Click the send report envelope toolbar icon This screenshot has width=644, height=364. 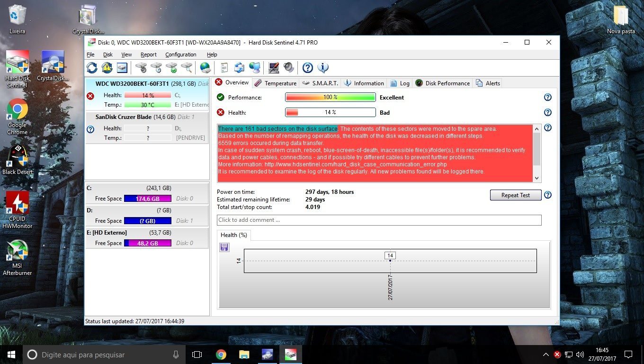point(240,68)
